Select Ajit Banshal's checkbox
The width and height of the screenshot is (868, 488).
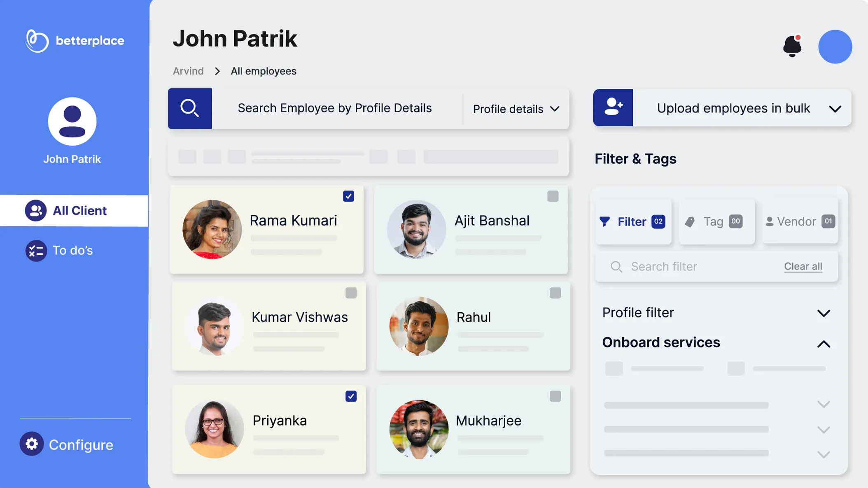click(553, 196)
